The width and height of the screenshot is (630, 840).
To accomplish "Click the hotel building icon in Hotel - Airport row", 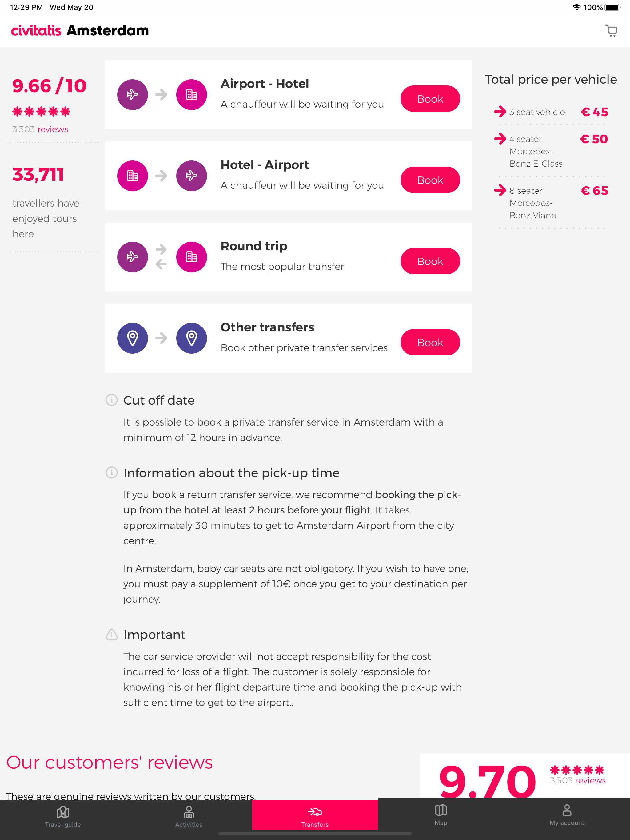I will click(132, 176).
